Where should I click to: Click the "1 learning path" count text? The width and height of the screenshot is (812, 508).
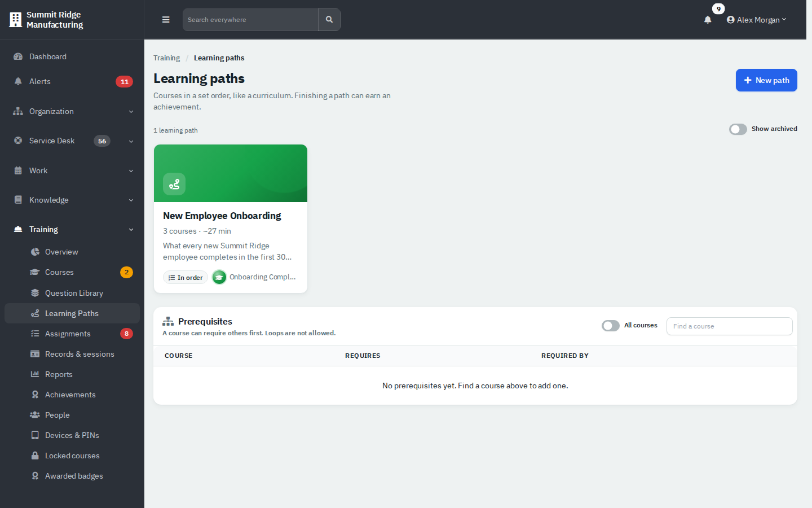(x=175, y=130)
